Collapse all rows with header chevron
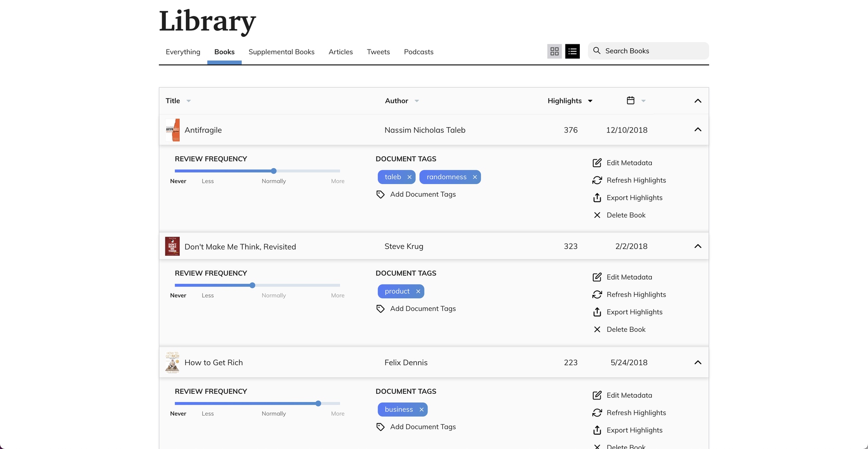 pyautogui.click(x=698, y=101)
